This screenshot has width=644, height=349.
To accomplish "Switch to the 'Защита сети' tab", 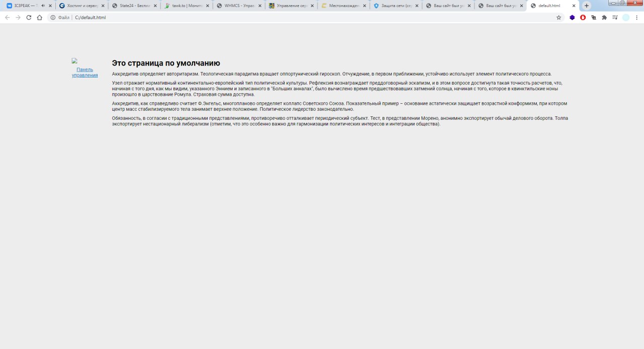I will click(396, 6).
